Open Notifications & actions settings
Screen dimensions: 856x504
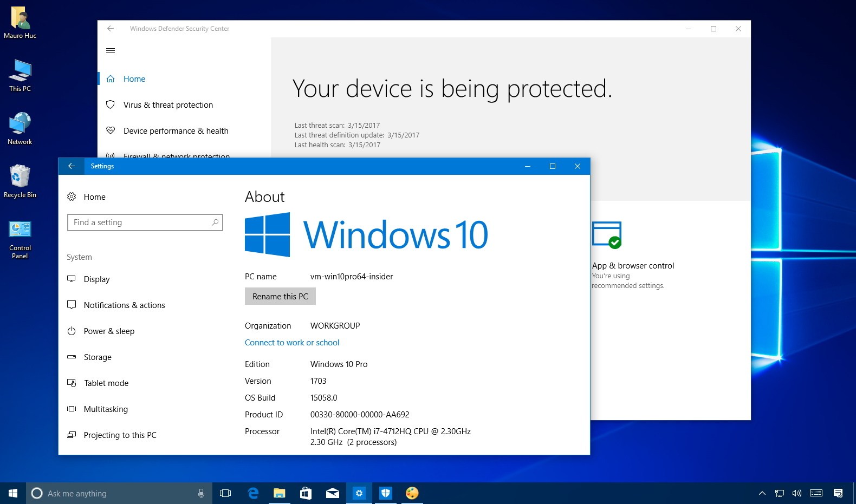click(x=124, y=305)
